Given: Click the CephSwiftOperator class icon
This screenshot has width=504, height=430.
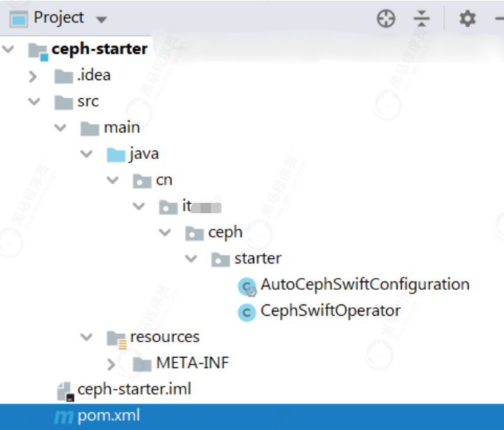Looking at the screenshot, I should pos(247,312).
